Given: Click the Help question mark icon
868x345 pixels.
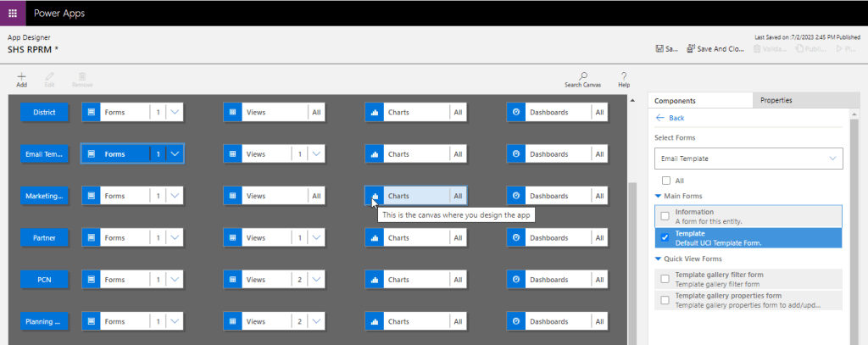Looking at the screenshot, I should pyautogui.click(x=624, y=75).
